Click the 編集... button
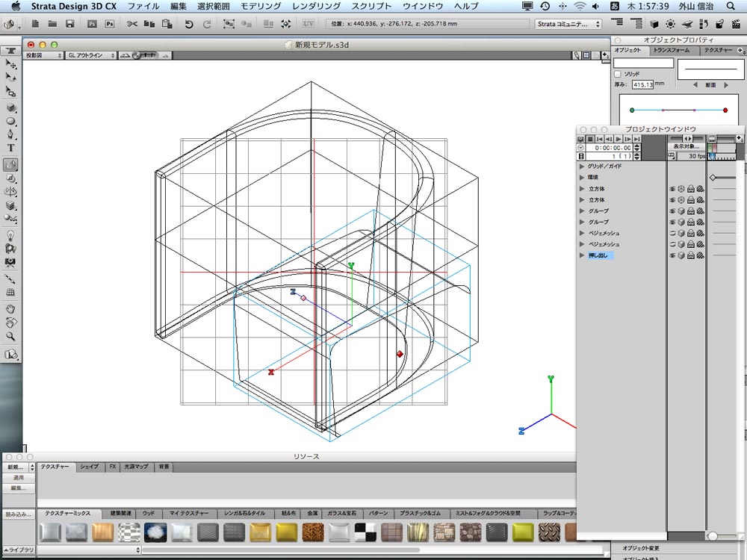 click(x=18, y=488)
